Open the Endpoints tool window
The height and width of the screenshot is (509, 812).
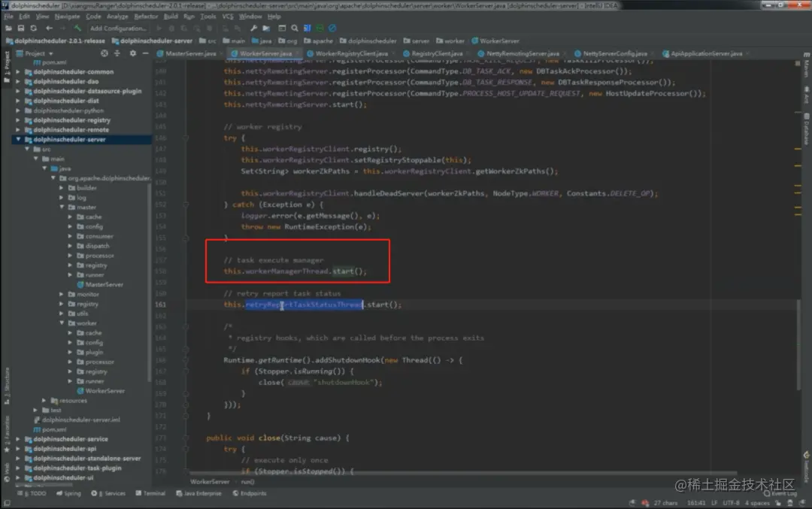pos(250,493)
